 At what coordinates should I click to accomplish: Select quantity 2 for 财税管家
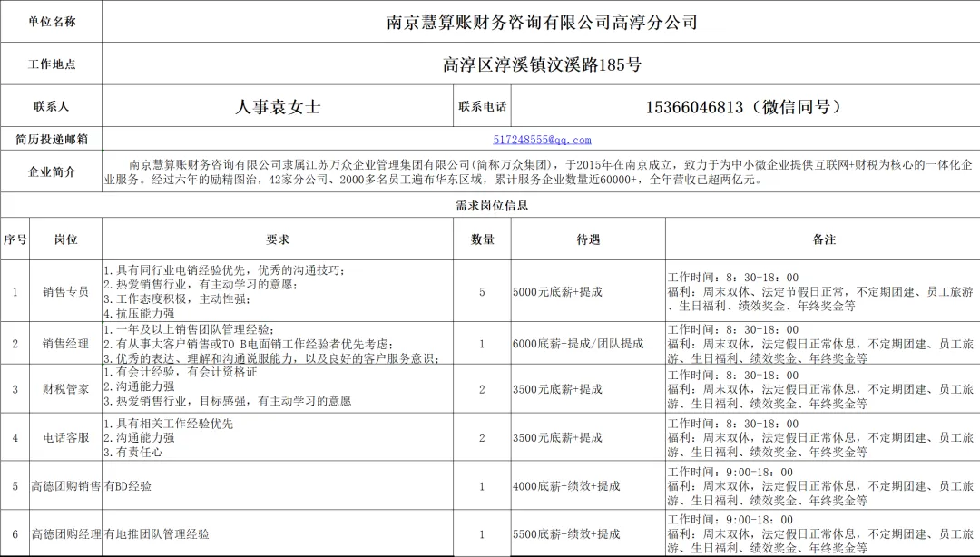tap(482, 389)
